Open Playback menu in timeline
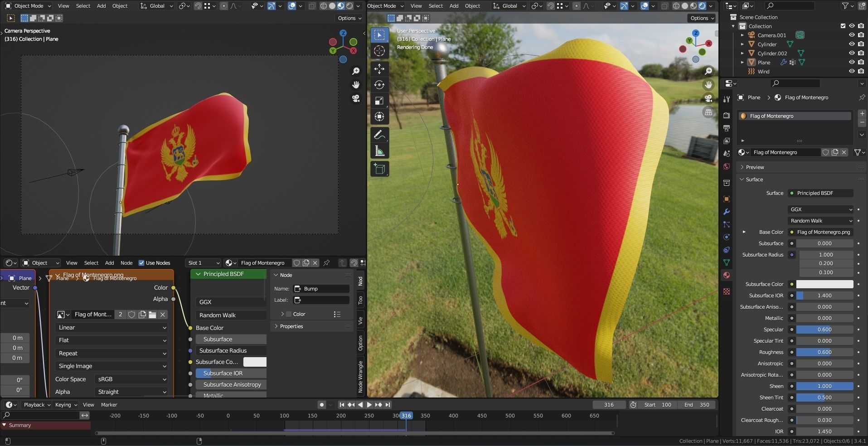The image size is (868, 446). (37, 405)
